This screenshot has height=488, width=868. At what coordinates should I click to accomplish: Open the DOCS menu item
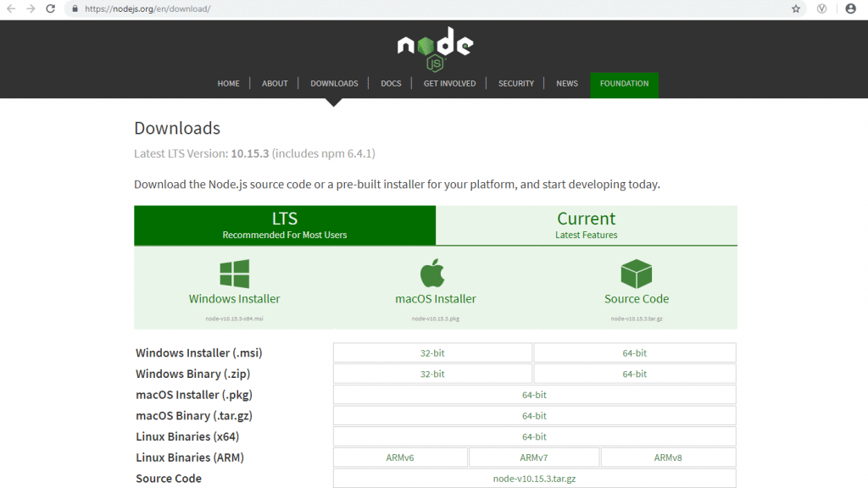coord(391,83)
